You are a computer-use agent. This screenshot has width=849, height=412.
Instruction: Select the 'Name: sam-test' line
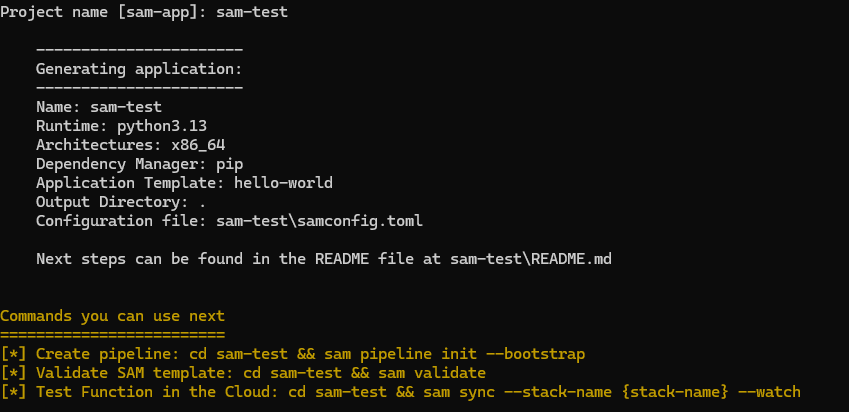(99, 107)
